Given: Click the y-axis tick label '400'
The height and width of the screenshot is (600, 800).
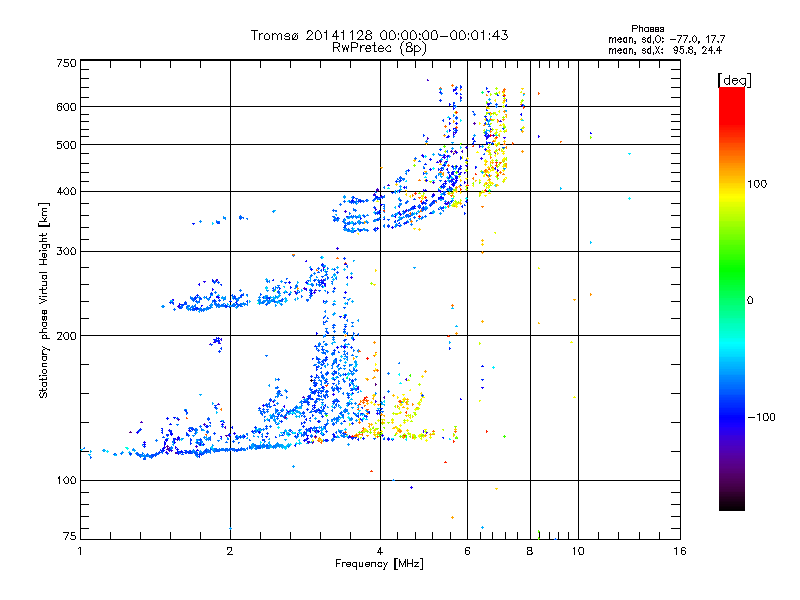Looking at the screenshot, I should pos(66,191).
